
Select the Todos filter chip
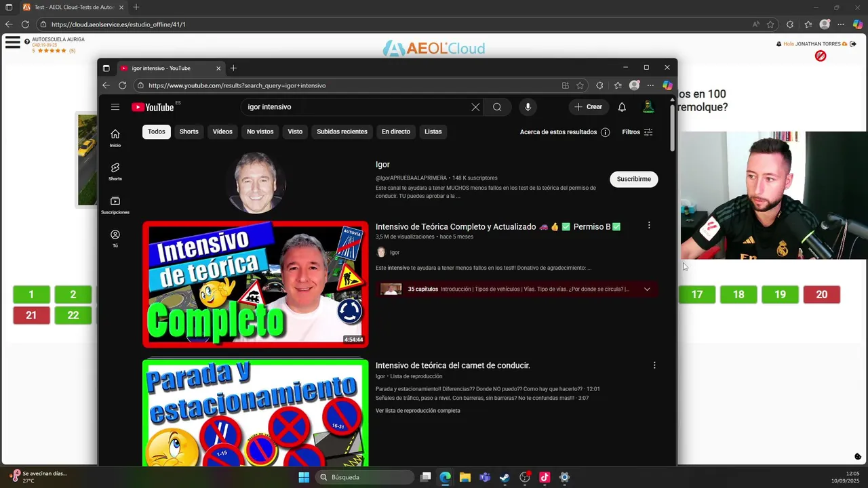157,131
